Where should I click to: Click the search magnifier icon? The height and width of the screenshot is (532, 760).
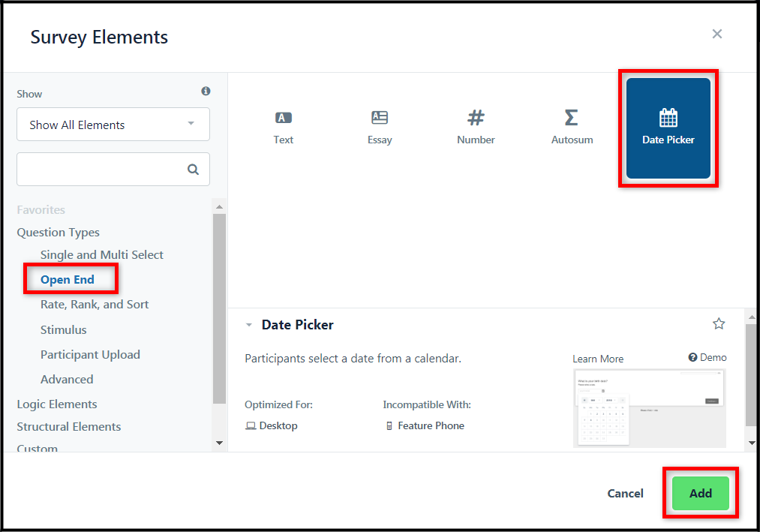coord(193,170)
